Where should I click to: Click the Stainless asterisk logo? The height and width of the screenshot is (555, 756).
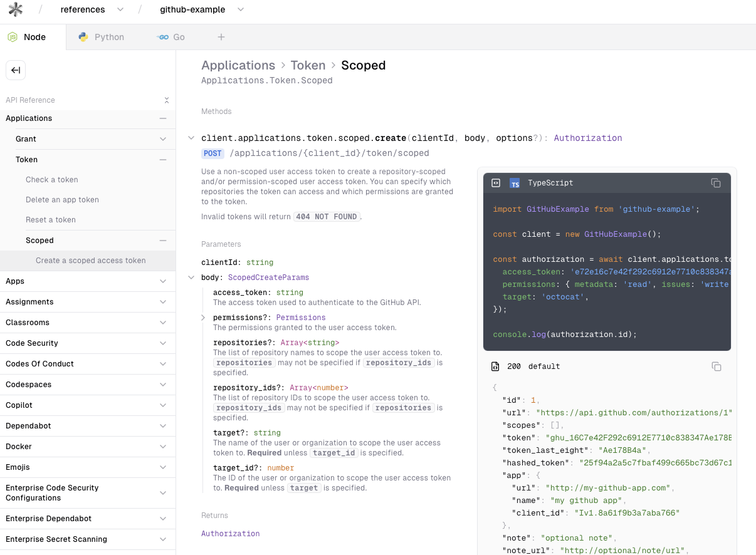[16, 9]
